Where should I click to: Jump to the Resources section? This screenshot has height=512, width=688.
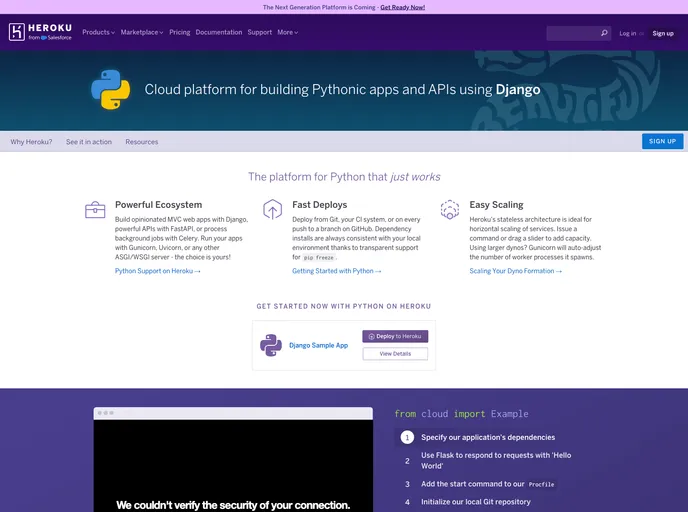click(142, 142)
